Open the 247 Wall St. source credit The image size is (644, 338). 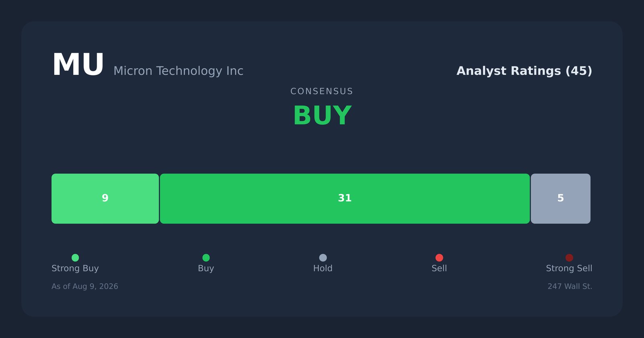[x=570, y=286]
